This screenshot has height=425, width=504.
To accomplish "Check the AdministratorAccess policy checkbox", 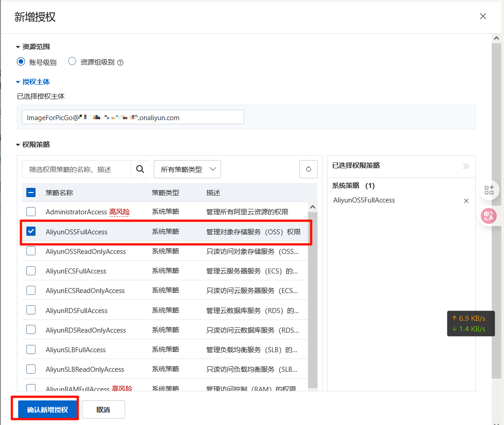I will point(31,212).
